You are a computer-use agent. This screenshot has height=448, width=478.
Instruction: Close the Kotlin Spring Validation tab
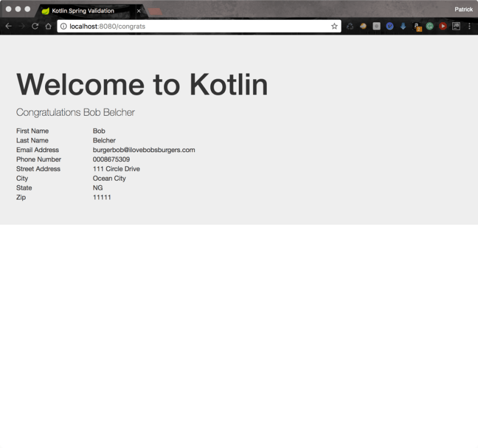(138, 11)
